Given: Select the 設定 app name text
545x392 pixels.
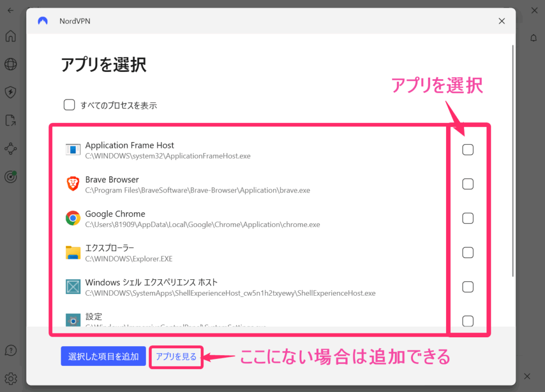Looking at the screenshot, I should pyautogui.click(x=94, y=316).
